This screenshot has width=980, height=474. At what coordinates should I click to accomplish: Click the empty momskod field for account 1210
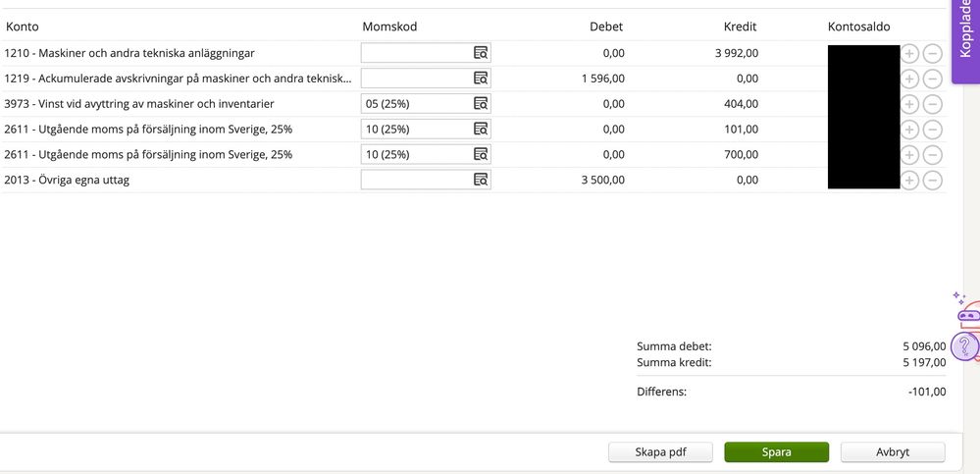pos(416,53)
